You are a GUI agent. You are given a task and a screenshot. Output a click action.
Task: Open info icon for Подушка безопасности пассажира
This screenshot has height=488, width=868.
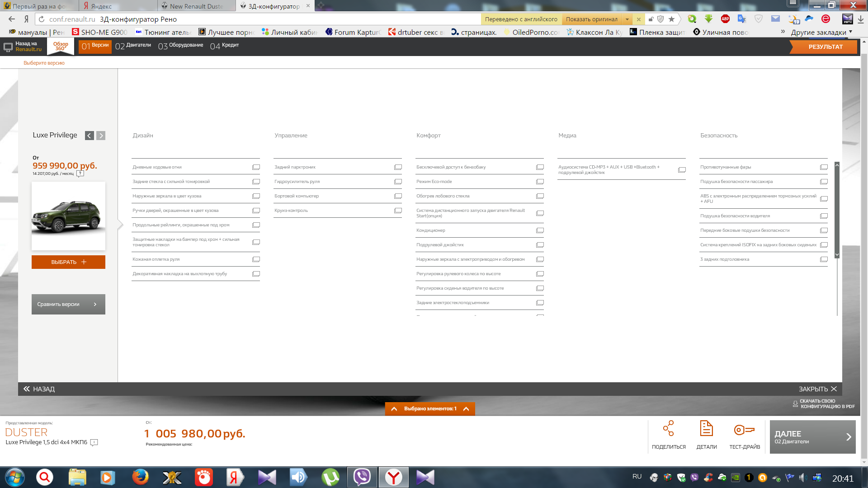pos(824,182)
